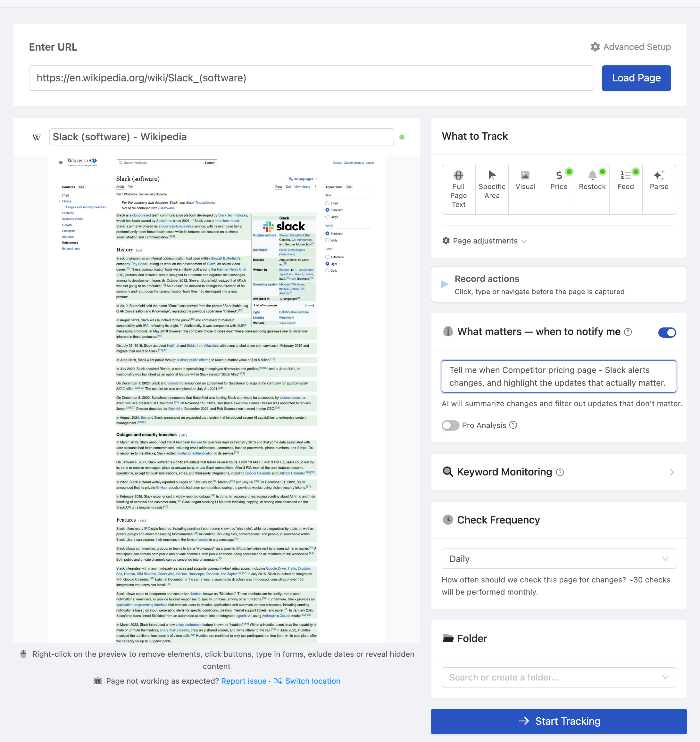Click the page title name field
Screen dimensions: 700x742
click(221, 137)
